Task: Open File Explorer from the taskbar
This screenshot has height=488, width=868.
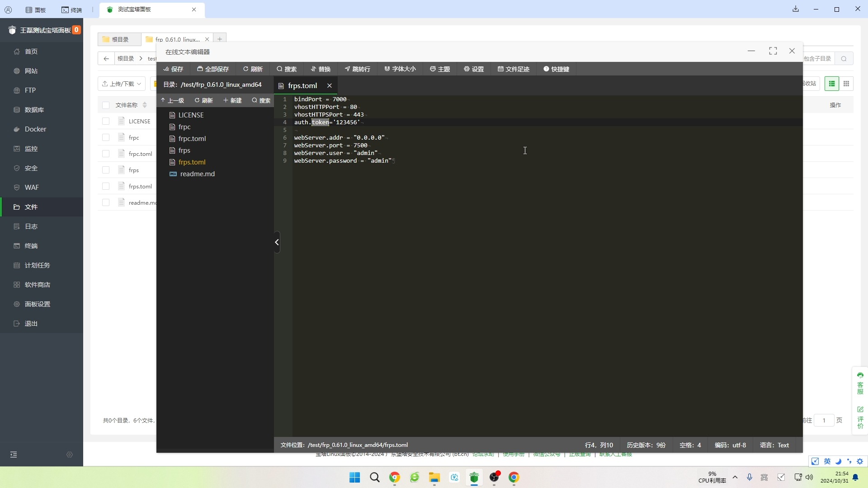Action: (434, 478)
